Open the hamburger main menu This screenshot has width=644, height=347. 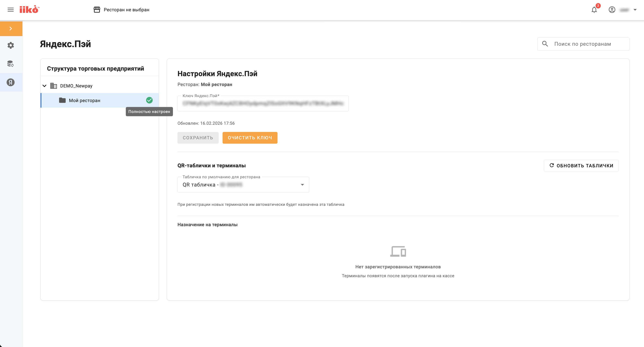[10, 10]
